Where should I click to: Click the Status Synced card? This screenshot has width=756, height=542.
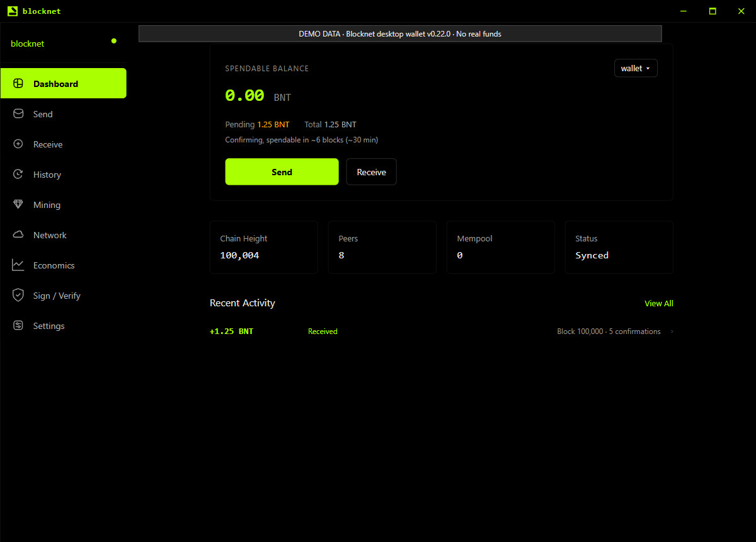click(619, 247)
